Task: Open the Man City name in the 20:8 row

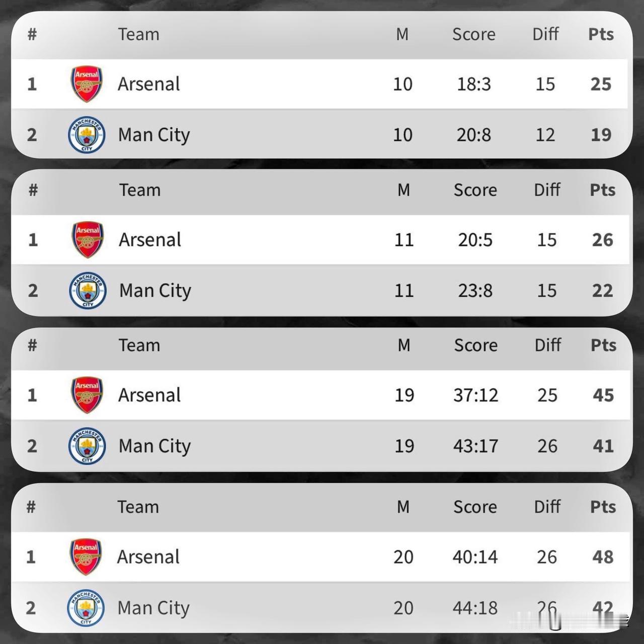Action: click(x=154, y=135)
